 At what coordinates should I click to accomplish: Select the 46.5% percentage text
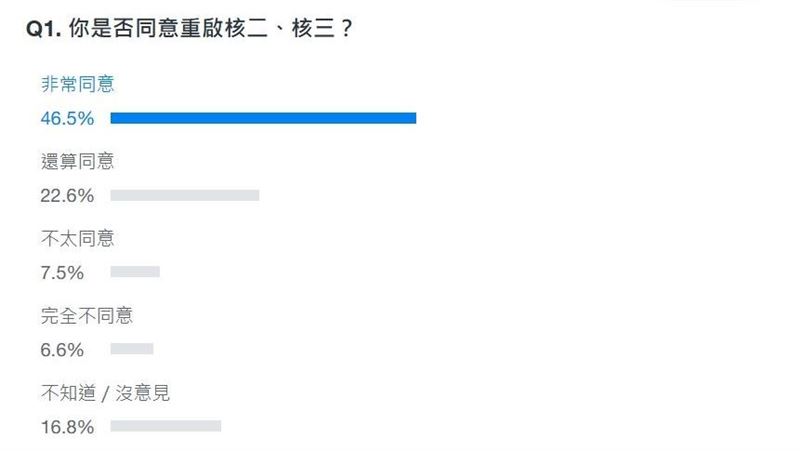point(67,119)
